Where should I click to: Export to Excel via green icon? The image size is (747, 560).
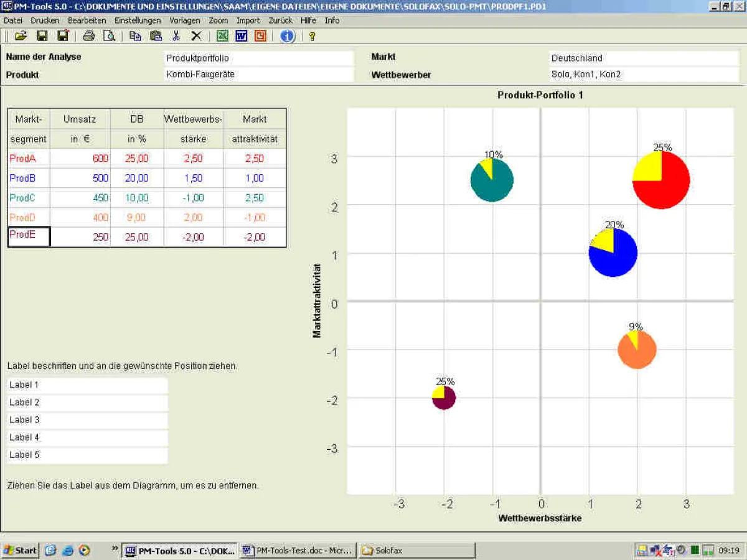[222, 36]
